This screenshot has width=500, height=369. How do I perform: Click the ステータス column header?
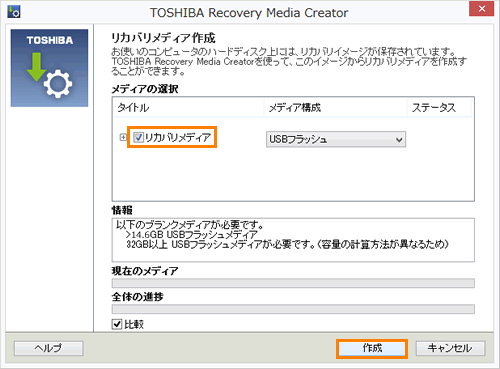pos(439,108)
